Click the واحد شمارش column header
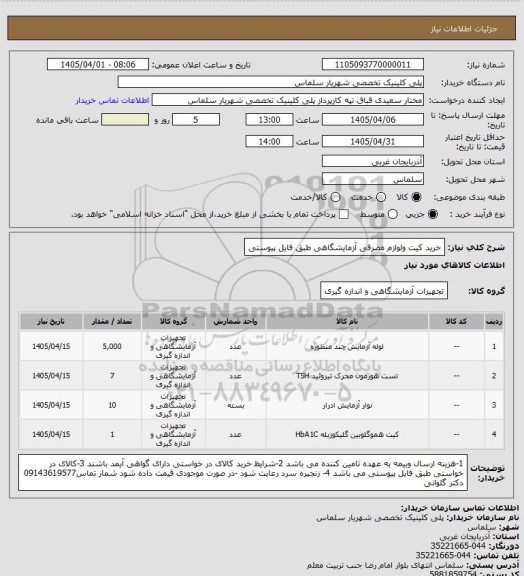This screenshot has height=576, width=524. click(235, 321)
